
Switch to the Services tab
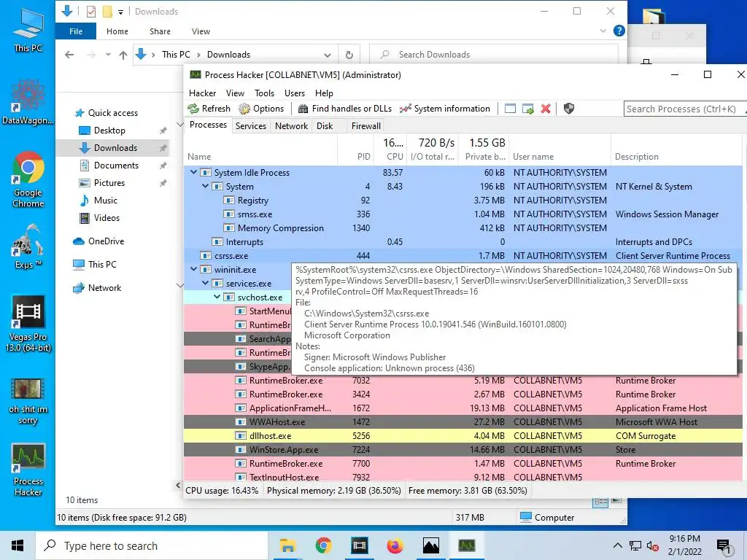[251, 125]
